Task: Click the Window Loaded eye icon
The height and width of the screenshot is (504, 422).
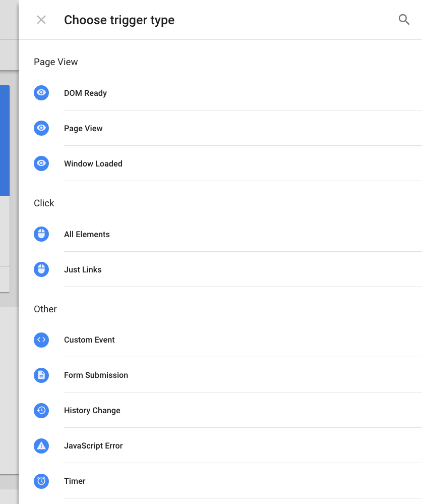Action: (41, 163)
